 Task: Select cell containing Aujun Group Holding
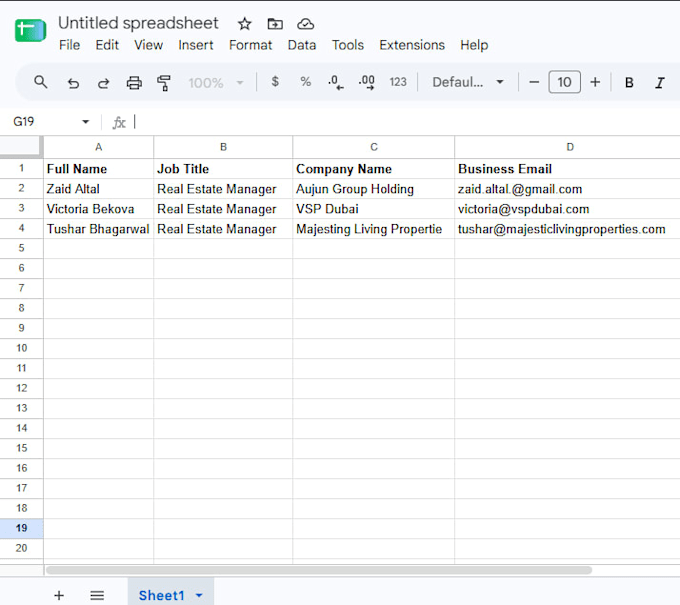tap(373, 189)
